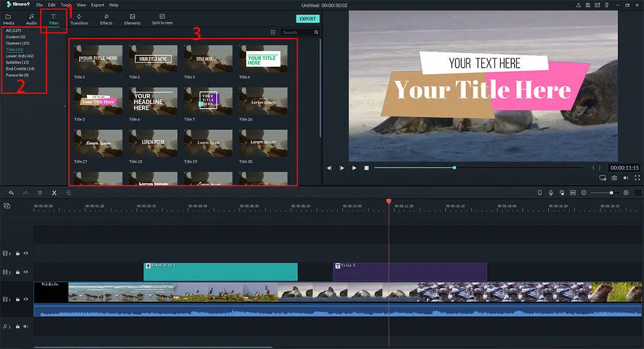
Task: Take a snapshot with the camera icon
Action: pyautogui.click(x=615, y=178)
